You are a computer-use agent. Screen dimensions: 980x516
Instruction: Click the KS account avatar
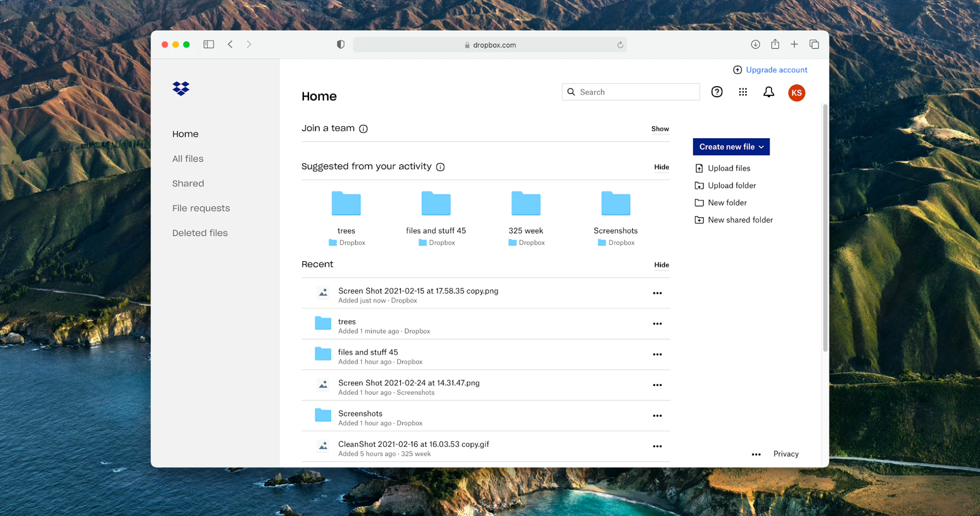click(x=796, y=93)
